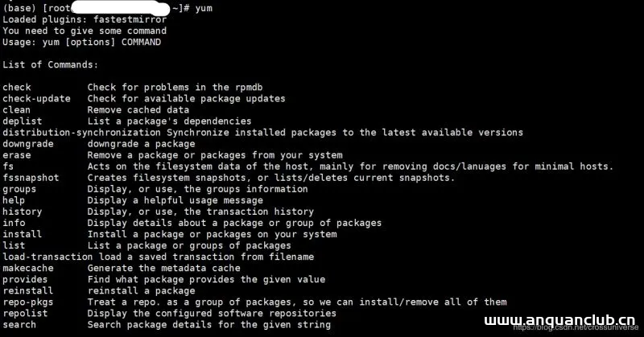Click the 'help' command entry
Viewport: 644px width, 337px height.
(14, 200)
